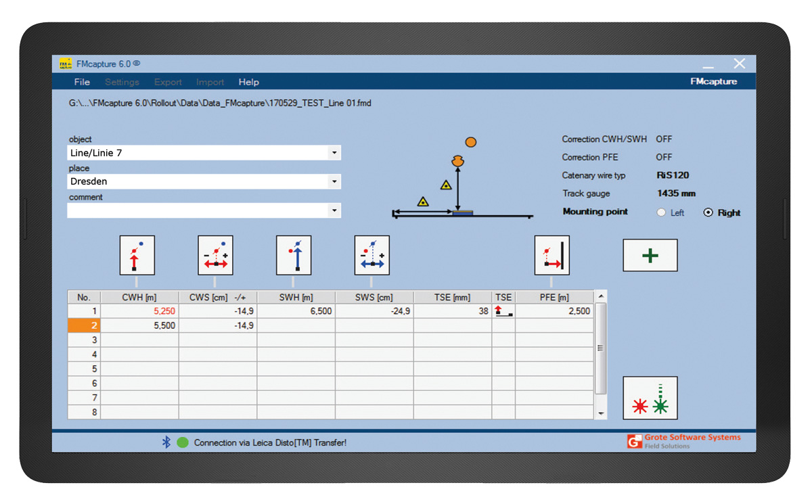
Task: Click the lower laser warning triangle in diagram
Action: pos(423,201)
